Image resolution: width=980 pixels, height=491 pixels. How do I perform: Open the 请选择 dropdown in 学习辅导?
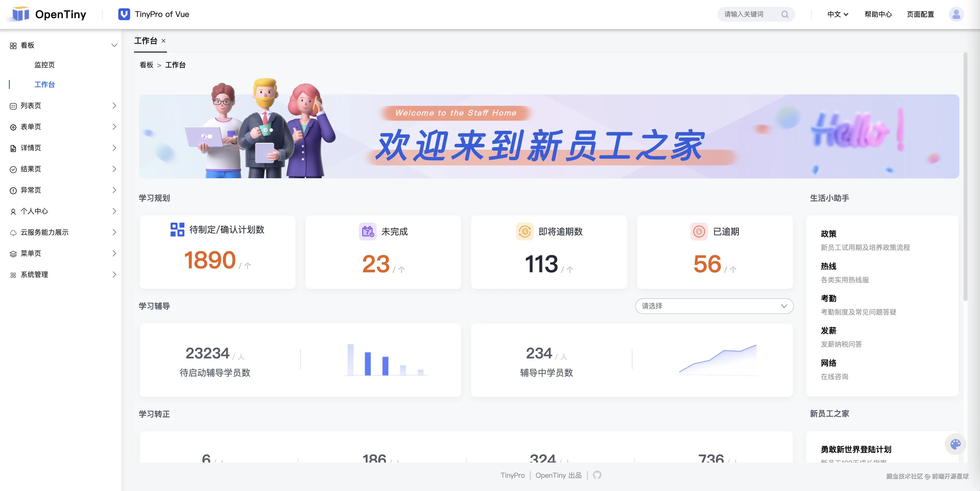click(714, 306)
